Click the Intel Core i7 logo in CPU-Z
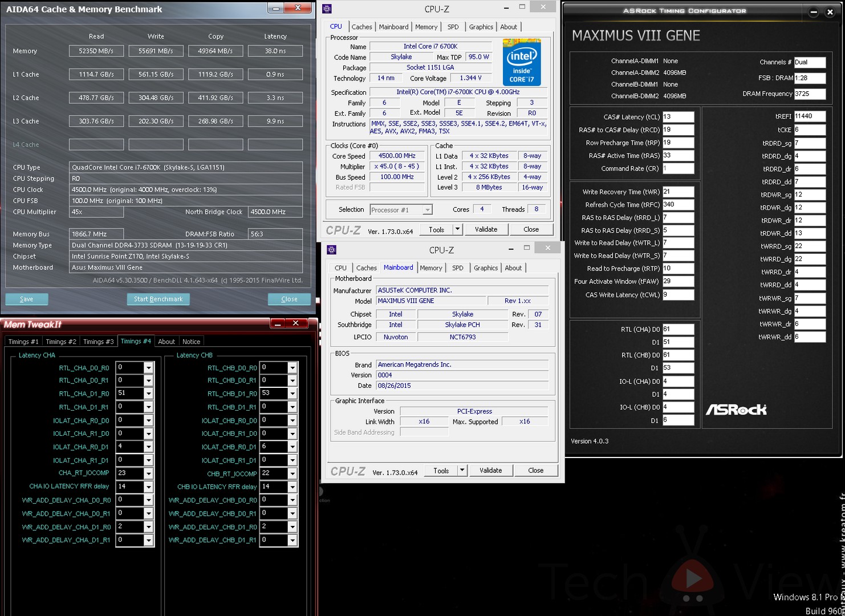Image resolution: width=845 pixels, height=616 pixels. tap(522, 62)
